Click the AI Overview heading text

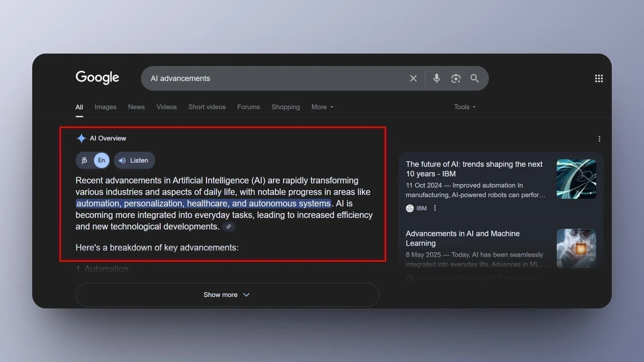(x=108, y=138)
